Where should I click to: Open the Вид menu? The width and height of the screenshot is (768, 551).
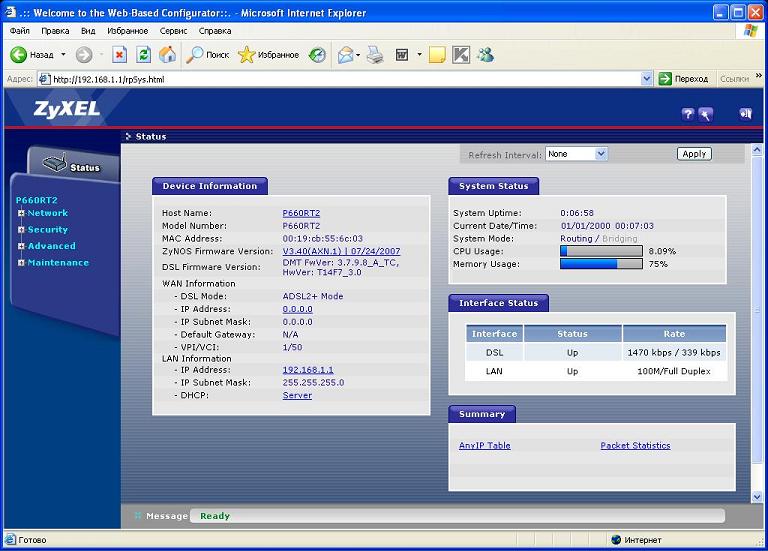(88, 30)
